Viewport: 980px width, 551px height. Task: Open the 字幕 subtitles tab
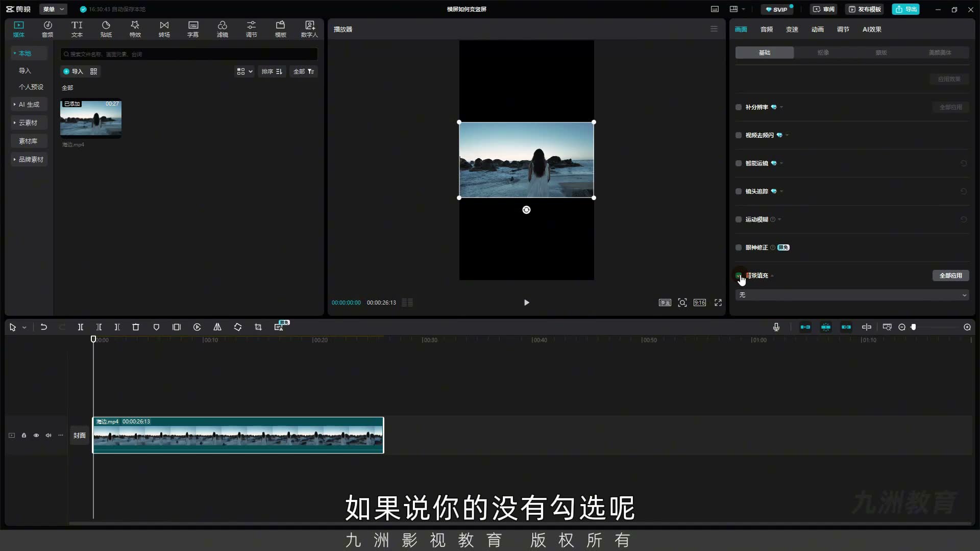click(193, 29)
